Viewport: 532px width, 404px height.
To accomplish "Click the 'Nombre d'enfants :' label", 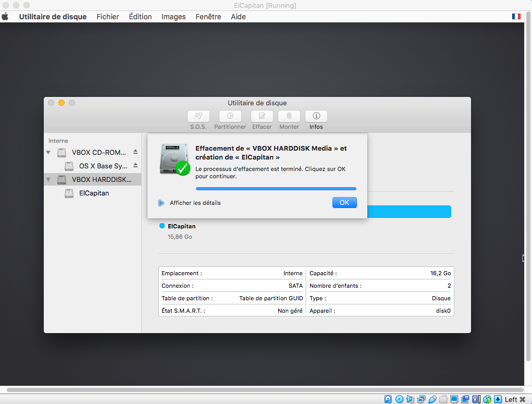I will pos(335,286).
